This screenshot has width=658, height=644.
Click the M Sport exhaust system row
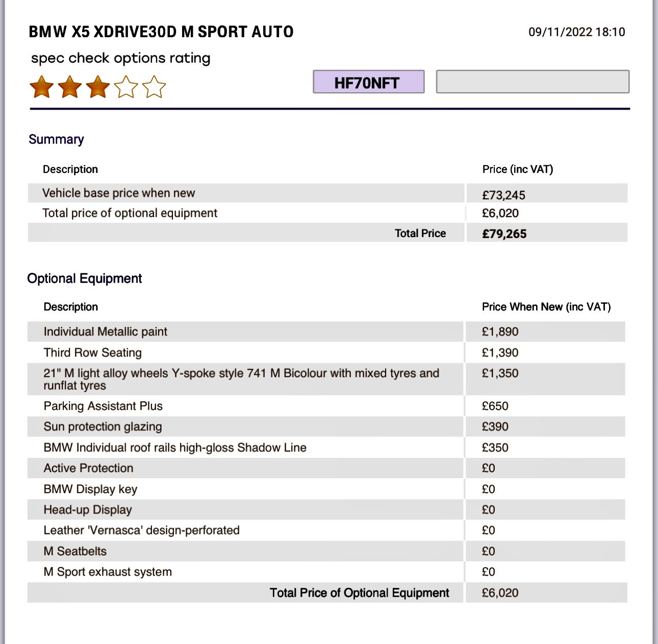[x=108, y=572]
